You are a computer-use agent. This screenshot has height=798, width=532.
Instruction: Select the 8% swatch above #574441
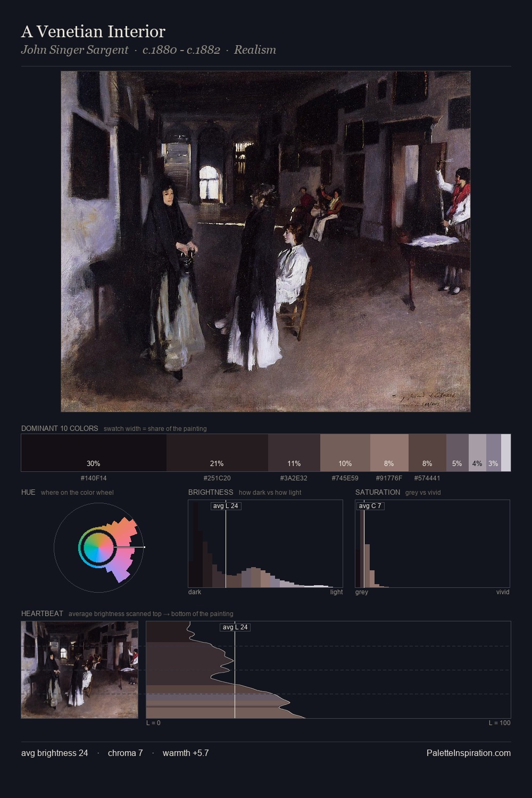tap(427, 453)
